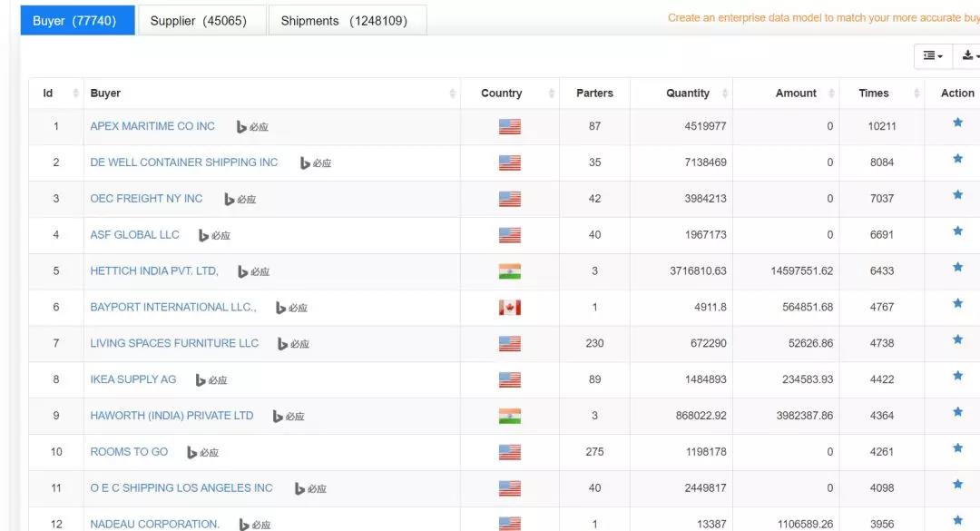Bing search icon beside LIVING SPACES FURNITURE
The width and height of the screenshot is (980, 531).
(293, 344)
